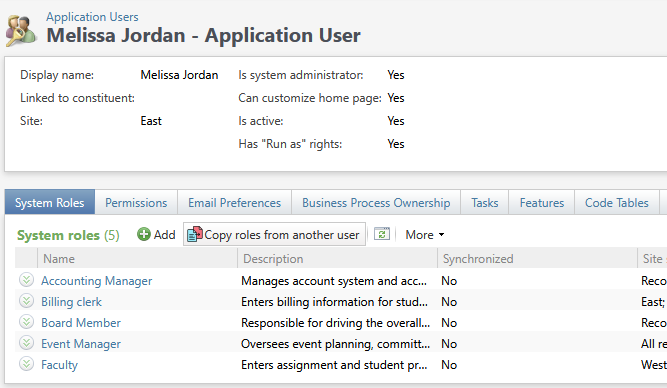Click the Add button label
The width and height of the screenshot is (667, 388).
point(164,234)
